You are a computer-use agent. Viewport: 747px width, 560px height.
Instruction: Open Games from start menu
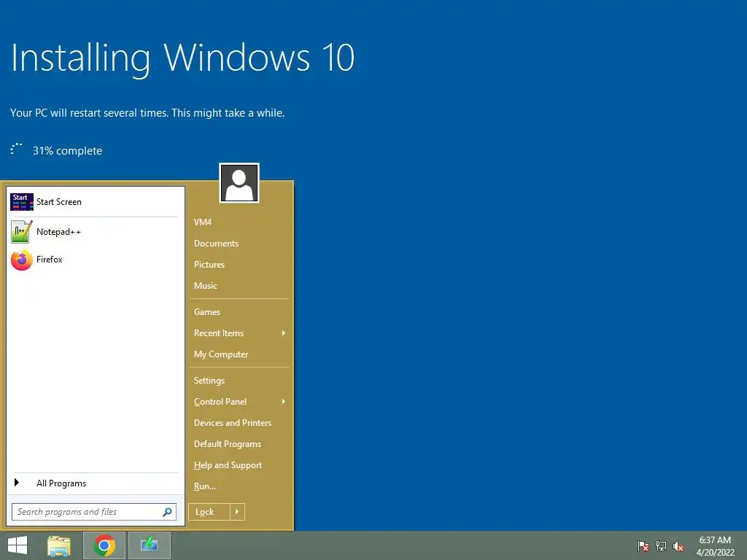point(206,312)
